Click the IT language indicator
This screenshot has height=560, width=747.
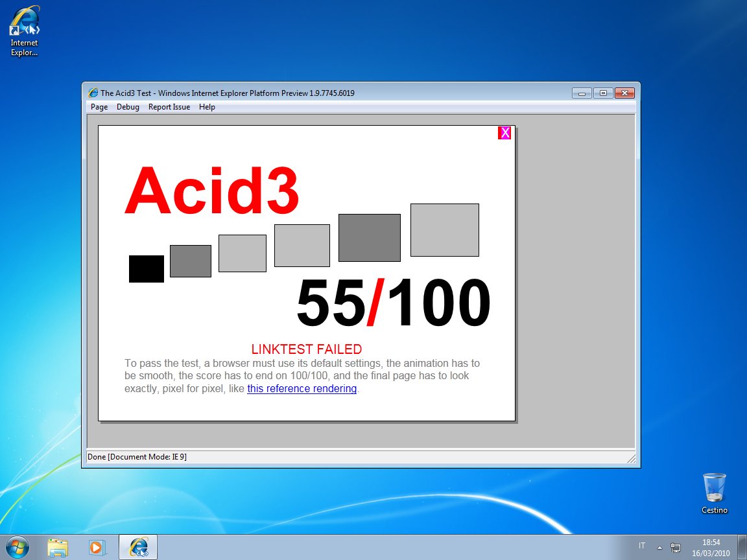click(x=642, y=546)
